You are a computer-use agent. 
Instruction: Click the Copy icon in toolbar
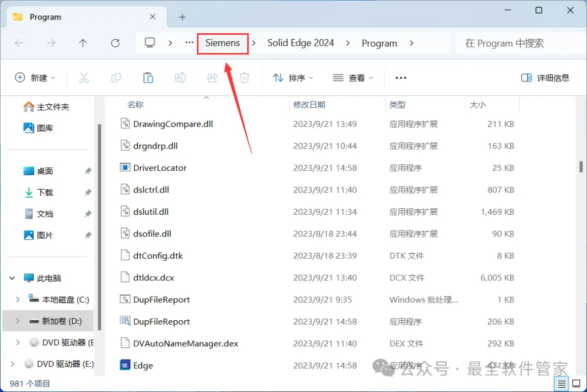pyautogui.click(x=116, y=78)
